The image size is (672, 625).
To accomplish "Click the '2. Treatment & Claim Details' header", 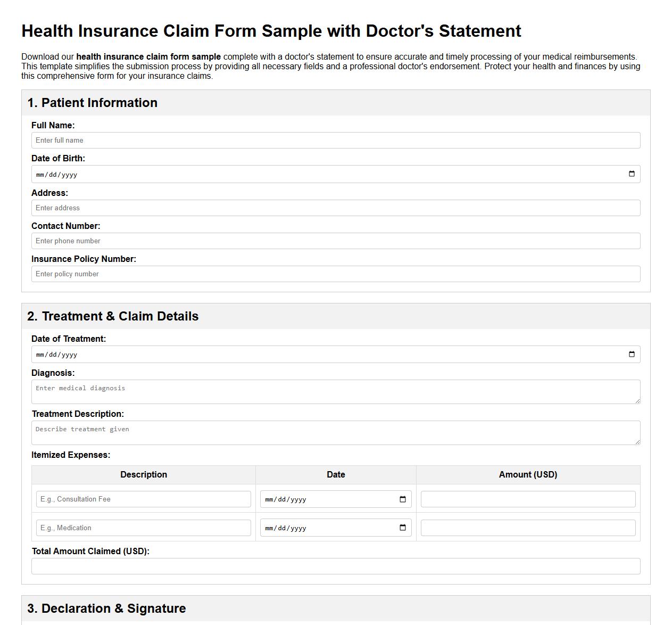I will [x=113, y=316].
